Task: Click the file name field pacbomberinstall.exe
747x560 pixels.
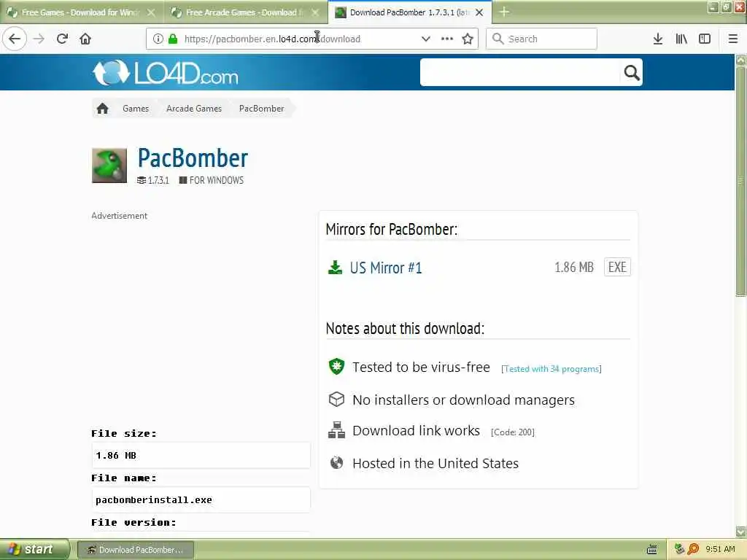Action: 201,499
